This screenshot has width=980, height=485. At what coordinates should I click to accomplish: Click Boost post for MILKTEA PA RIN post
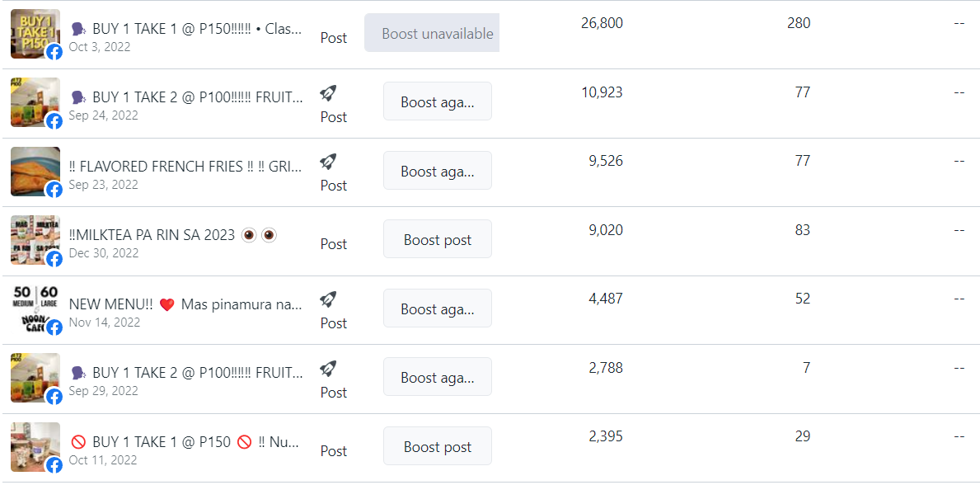(438, 239)
